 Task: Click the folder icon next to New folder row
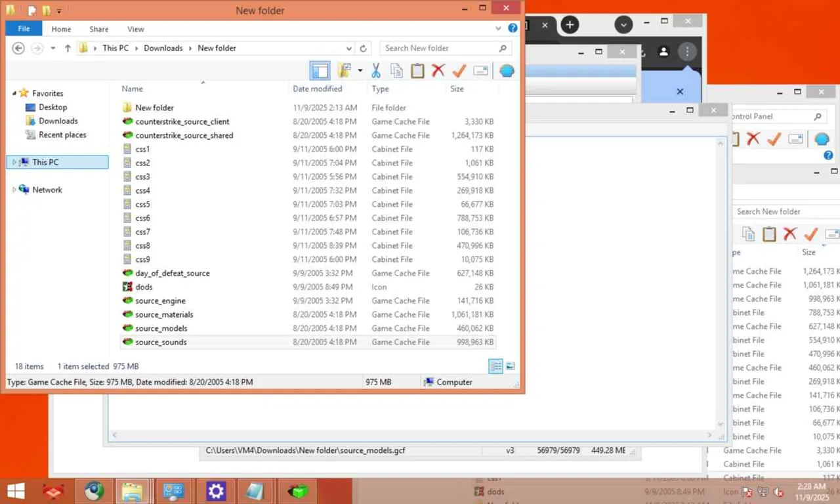(128, 108)
